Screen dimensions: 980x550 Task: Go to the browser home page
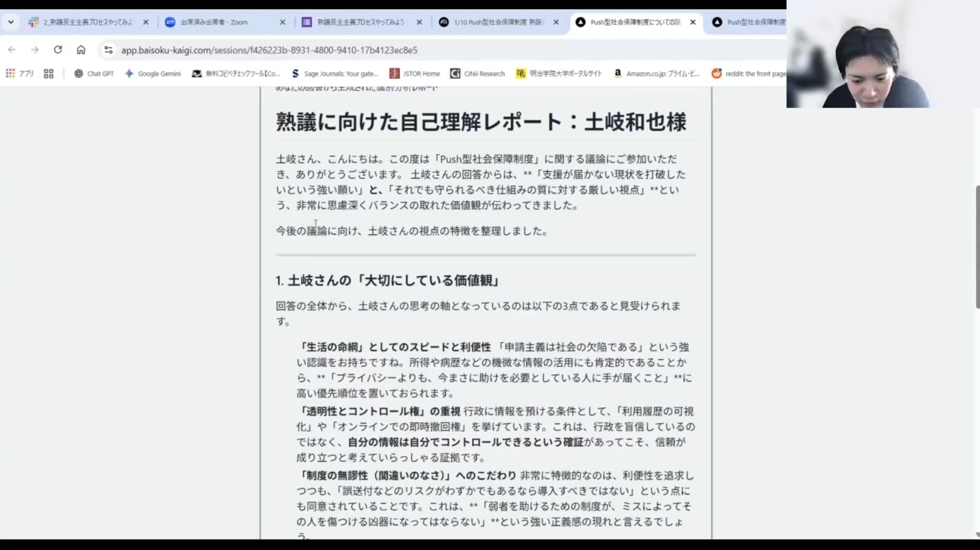click(81, 50)
